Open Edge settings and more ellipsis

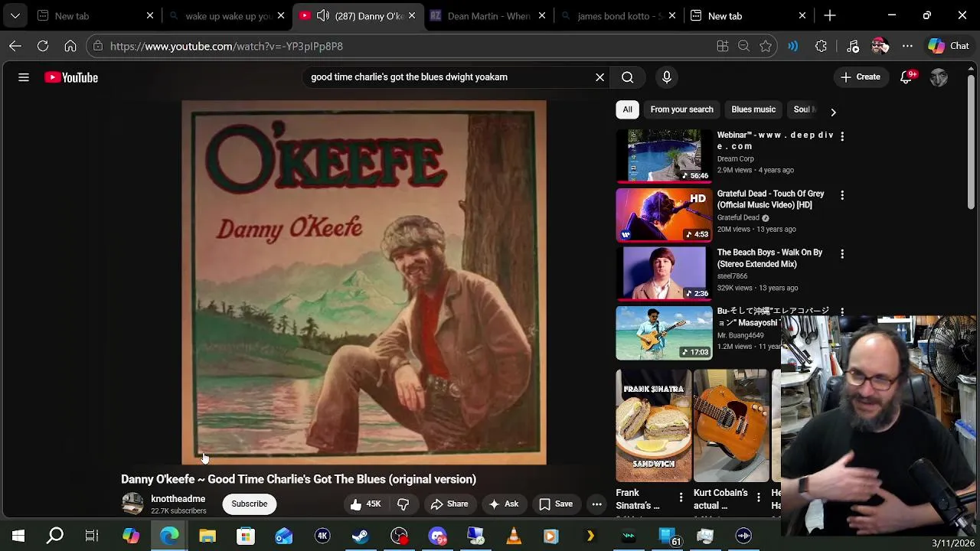907,46
